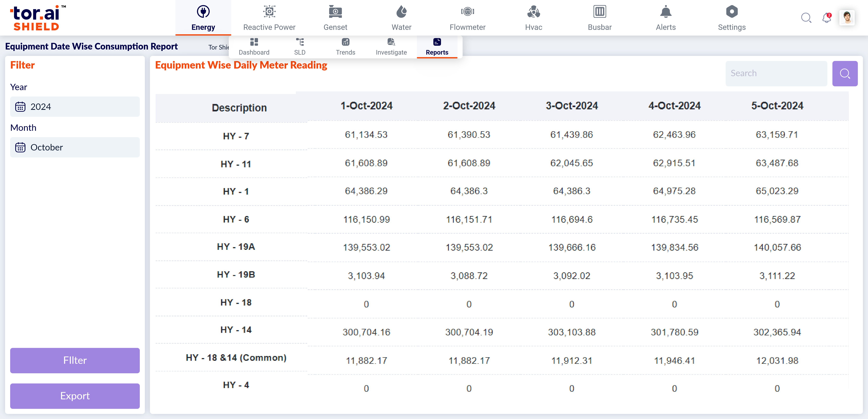Select the Reactive Power menu label
Viewport: 868px width, 419px height.
pyautogui.click(x=269, y=27)
